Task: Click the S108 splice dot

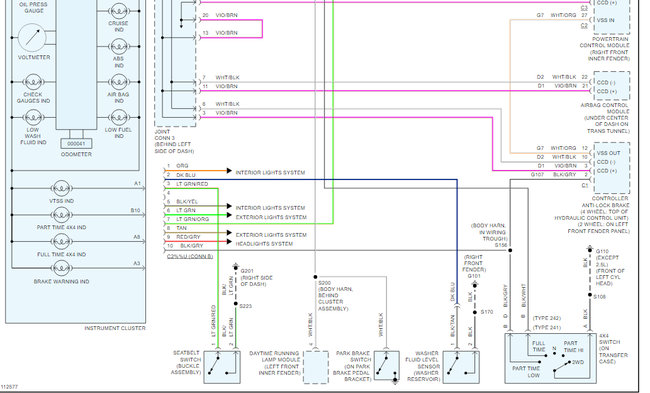Action: click(590, 295)
